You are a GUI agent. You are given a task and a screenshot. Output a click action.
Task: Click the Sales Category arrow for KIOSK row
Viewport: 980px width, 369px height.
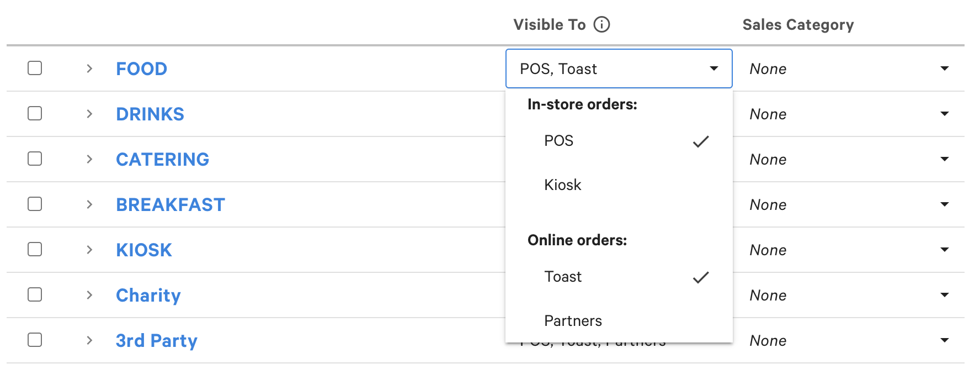click(x=945, y=250)
